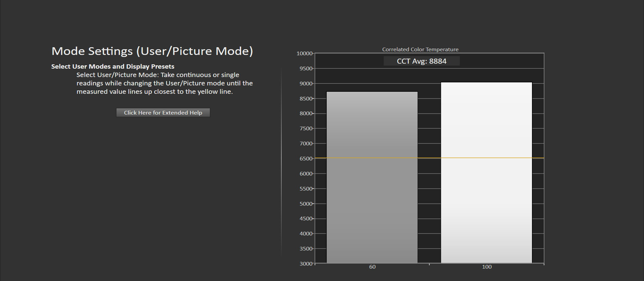Click the 'Correlated Color Temperature' chart title
This screenshot has width=644, height=281.
click(420, 49)
